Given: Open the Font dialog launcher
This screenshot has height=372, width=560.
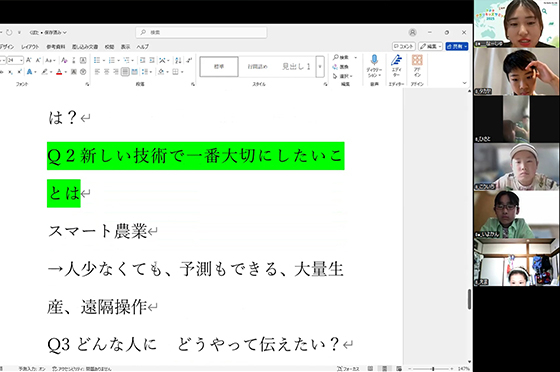Looking at the screenshot, I should point(87,84).
